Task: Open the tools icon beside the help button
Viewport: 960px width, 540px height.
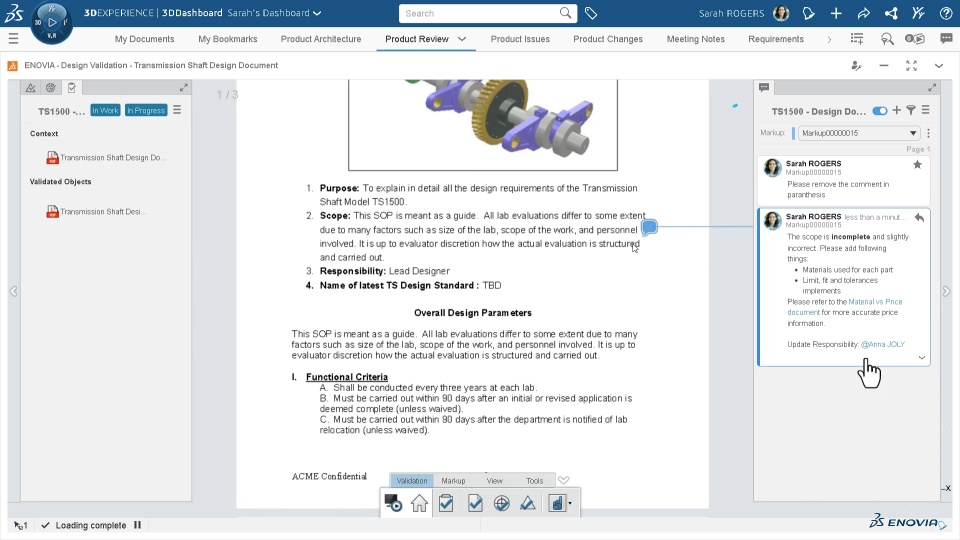Action: [918, 13]
